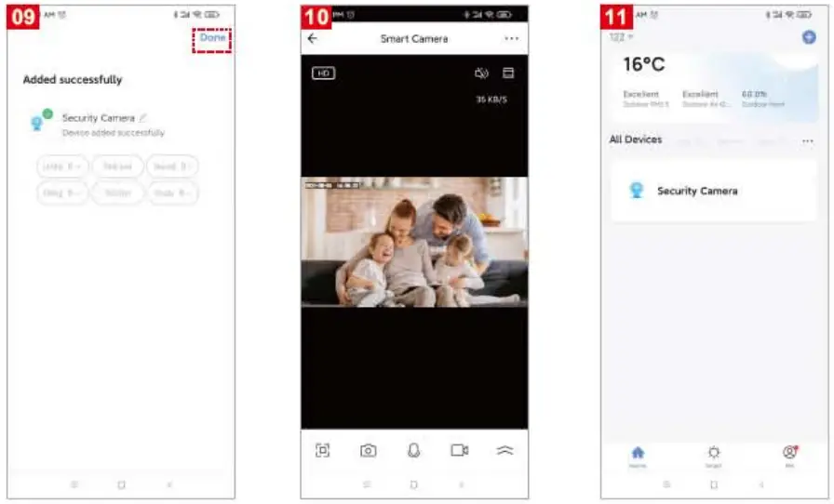The height and width of the screenshot is (504, 834).
Task: Open the Security Camera device card
Action: (x=713, y=191)
